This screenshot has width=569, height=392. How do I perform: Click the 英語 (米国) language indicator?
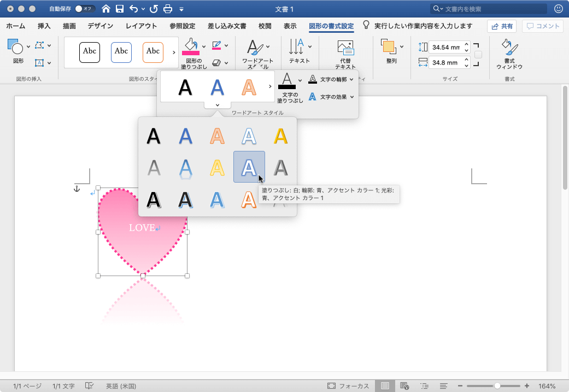click(121, 386)
